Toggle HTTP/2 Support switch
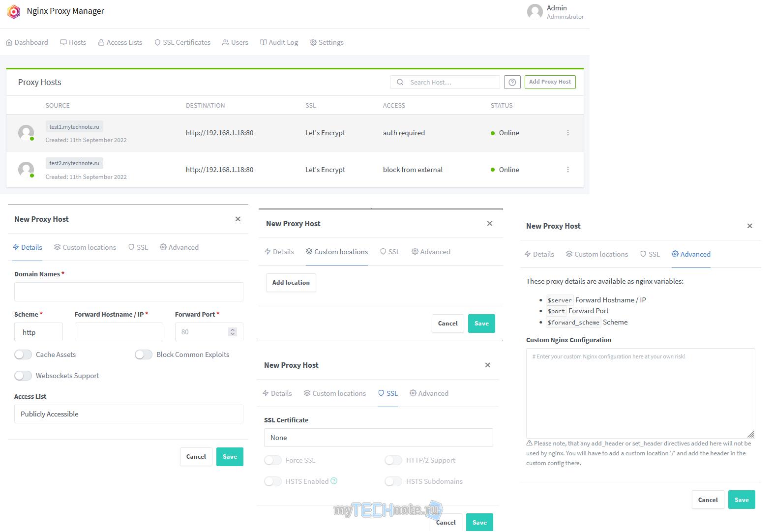 pyautogui.click(x=393, y=460)
